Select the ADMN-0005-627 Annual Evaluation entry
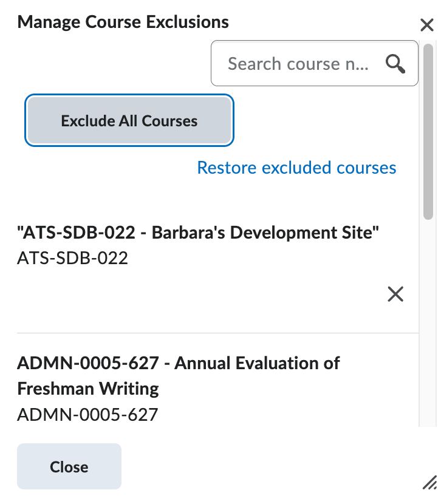 pyautogui.click(x=178, y=376)
